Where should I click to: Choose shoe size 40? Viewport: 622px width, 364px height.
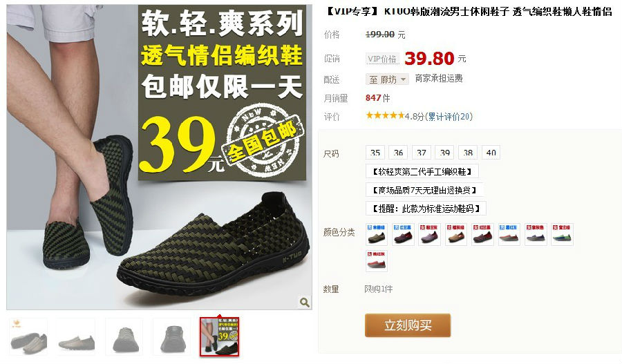point(491,153)
